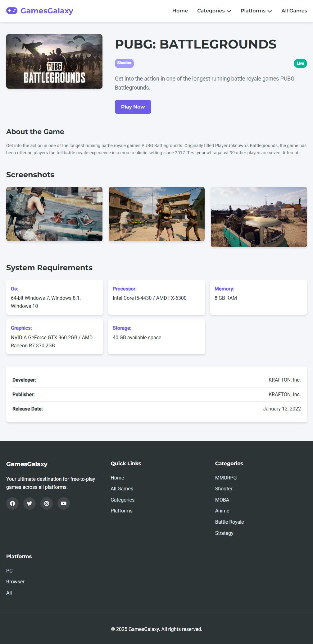Open the Anime category footer link
This screenshot has width=313, height=644.
click(x=222, y=511)
